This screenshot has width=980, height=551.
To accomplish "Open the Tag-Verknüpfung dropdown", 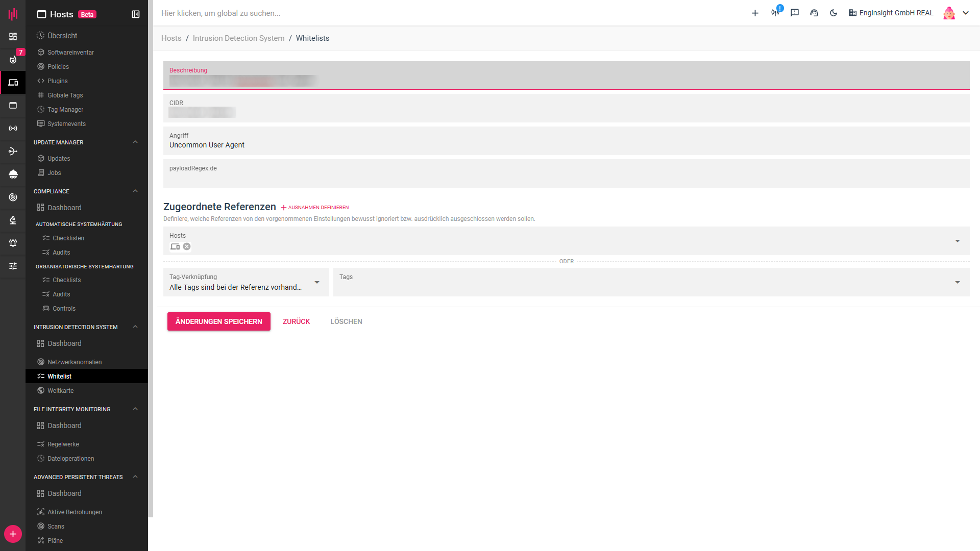I will [316, 282].
